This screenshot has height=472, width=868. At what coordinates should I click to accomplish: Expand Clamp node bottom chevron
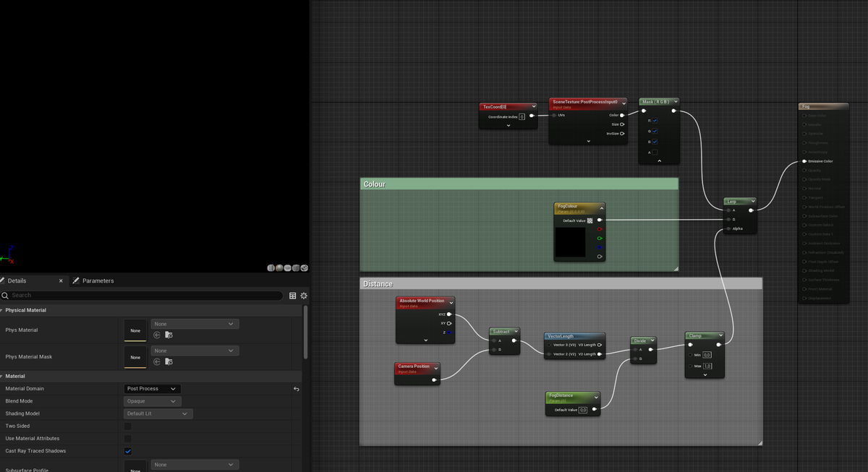coord(705,374)
